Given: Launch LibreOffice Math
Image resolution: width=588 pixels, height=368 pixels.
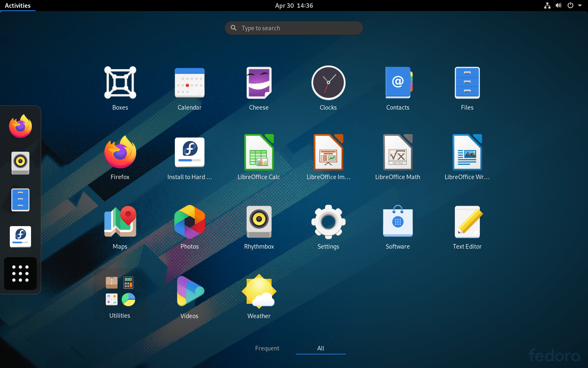Looking at the screenshot, I should (x=398, y=153).
